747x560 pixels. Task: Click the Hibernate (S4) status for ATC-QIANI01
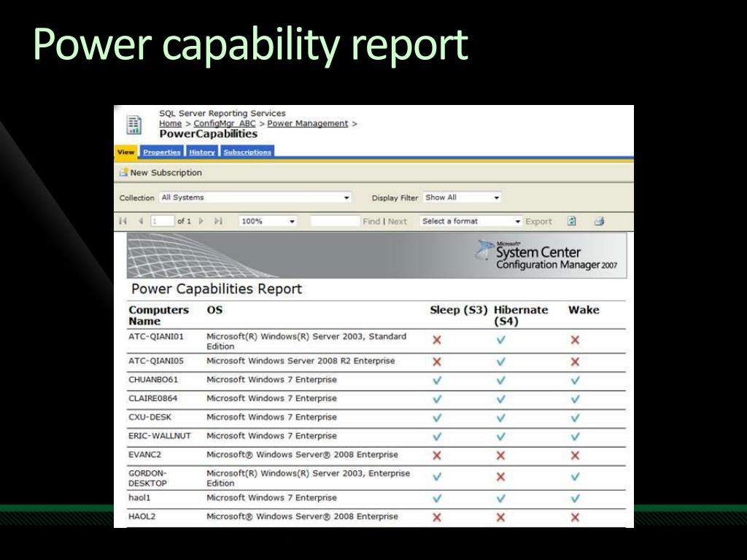(x=500, y=340)
